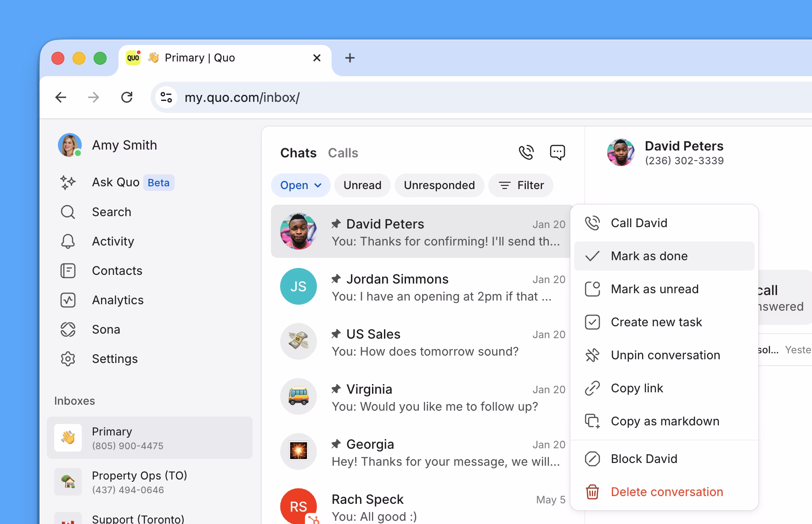Open the Sona icon in sidebar

[68, 329]
